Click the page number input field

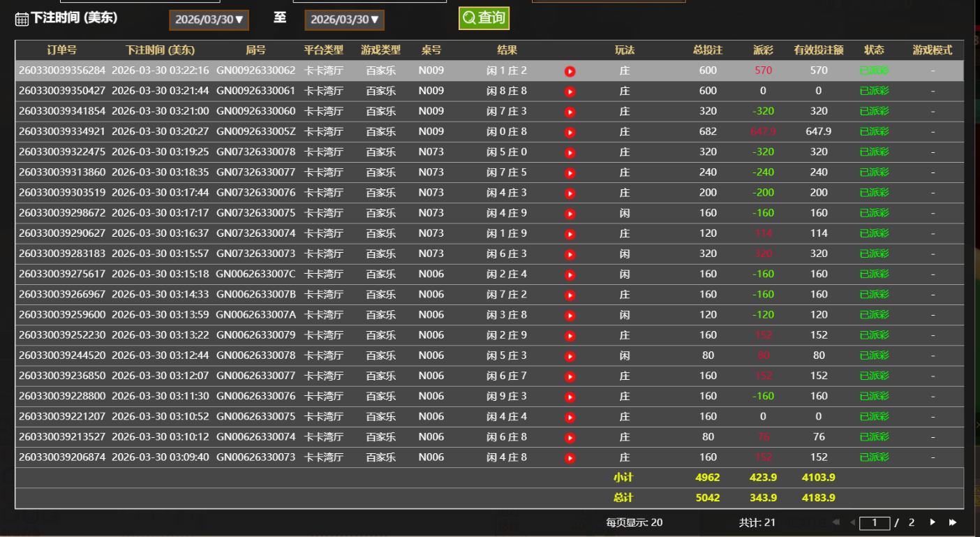874,523
